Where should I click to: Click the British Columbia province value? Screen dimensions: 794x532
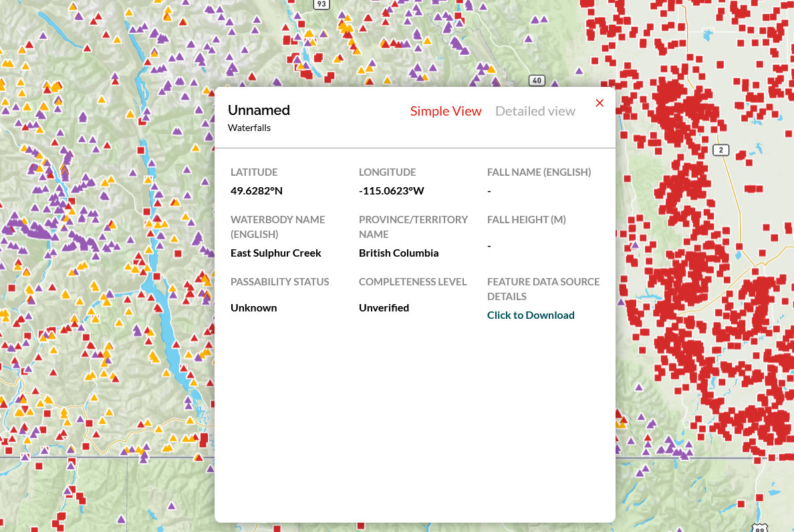(398, 253)
